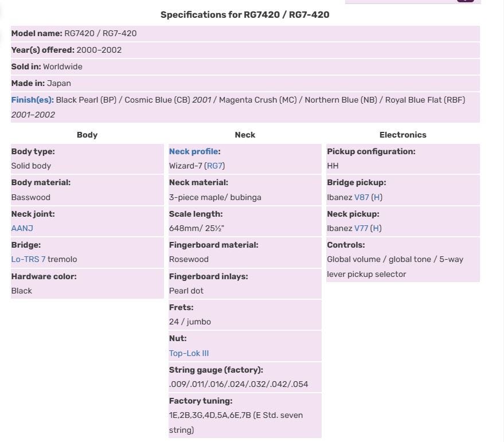The height and width of the screenshot is (442, 504).
Task: Click the Electronics column header
Action: tap(403, 135)
